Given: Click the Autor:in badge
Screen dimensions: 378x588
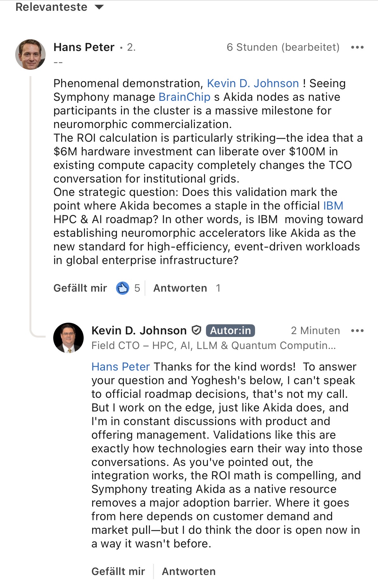Looking at the screenshot, I should (230, 331).
